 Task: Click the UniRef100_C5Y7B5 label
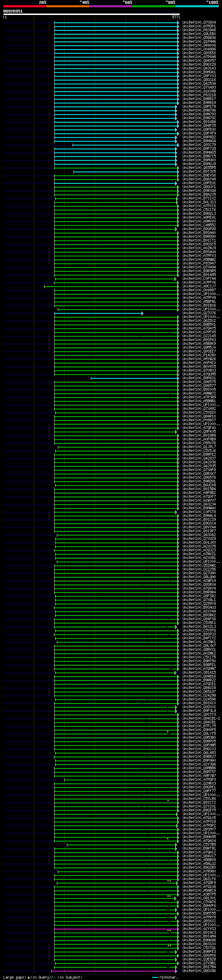199,845
